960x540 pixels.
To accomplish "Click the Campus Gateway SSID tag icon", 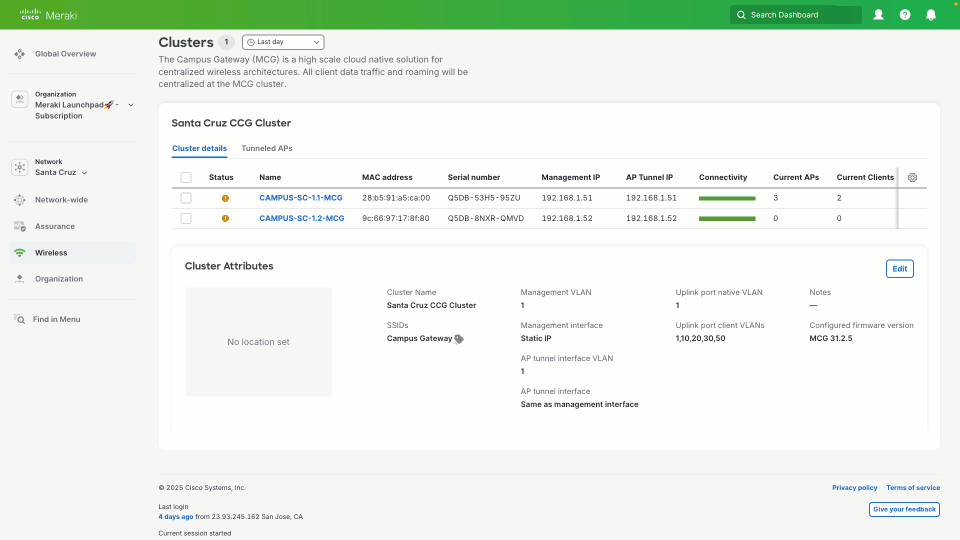I will coord(459,339).
